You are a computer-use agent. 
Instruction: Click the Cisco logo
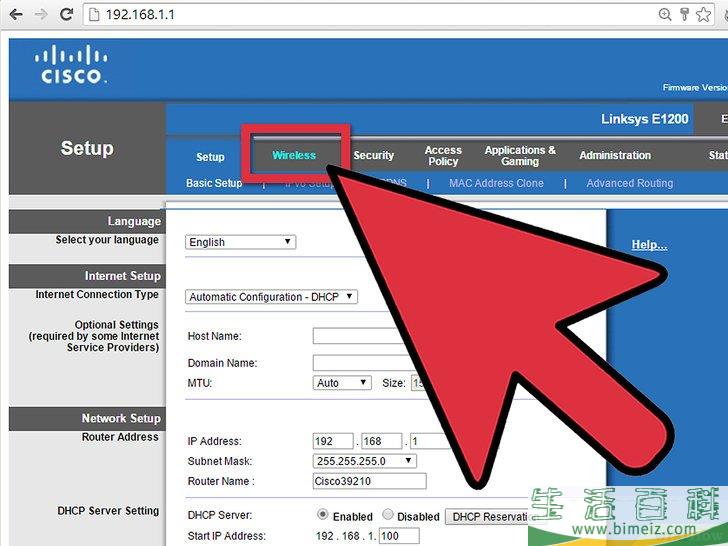point(71,64)
